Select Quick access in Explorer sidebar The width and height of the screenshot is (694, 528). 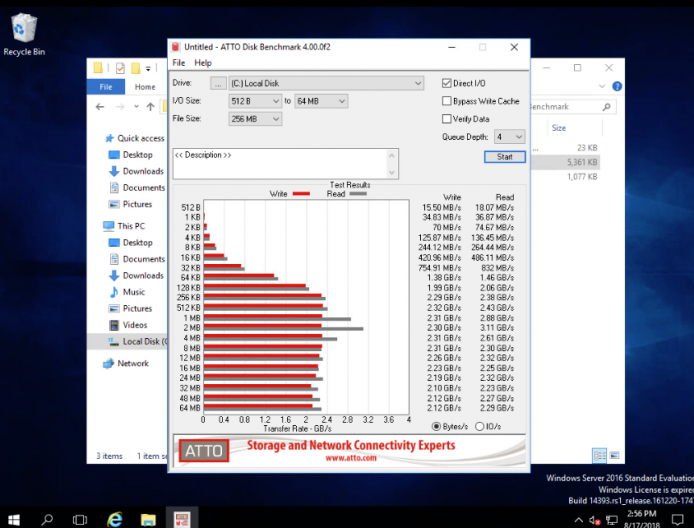coord(135,138)
